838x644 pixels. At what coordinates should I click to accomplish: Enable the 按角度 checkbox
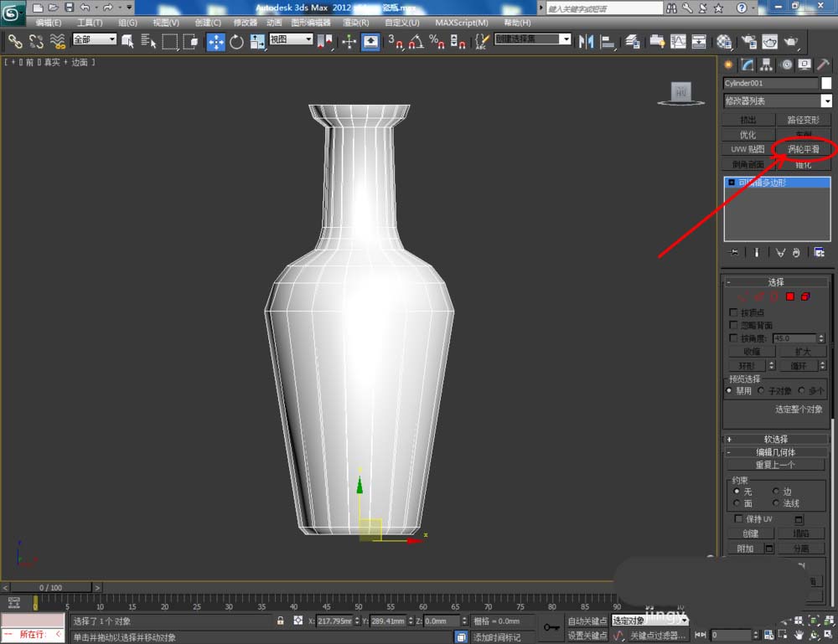[x=733, y=337]
